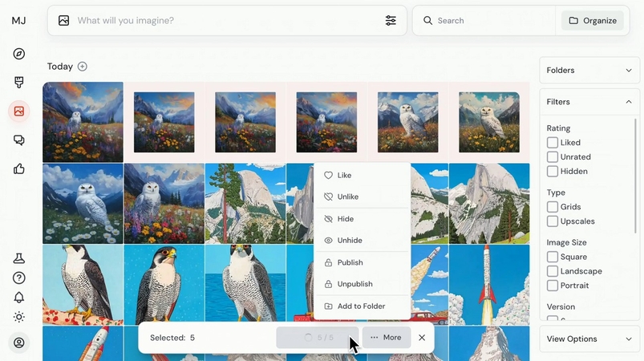Check the Unrated rating filter
This screenshot has width=644, height=361.
(553, 157)
